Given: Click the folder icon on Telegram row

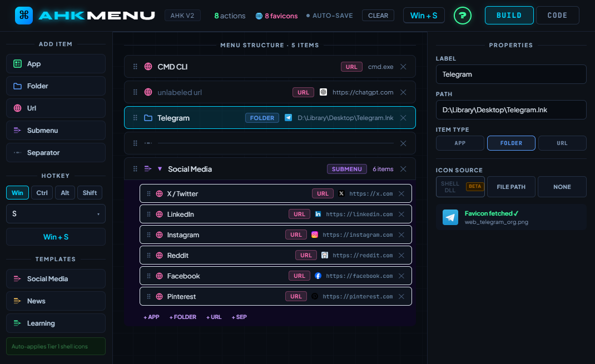Looking at the screenshot, I should (x=148, y=118).
